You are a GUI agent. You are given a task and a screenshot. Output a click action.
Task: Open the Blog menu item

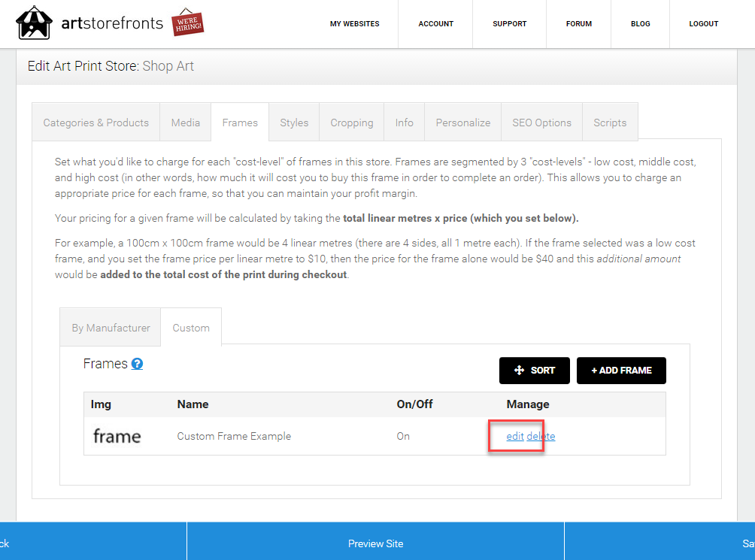pos(641,23)
